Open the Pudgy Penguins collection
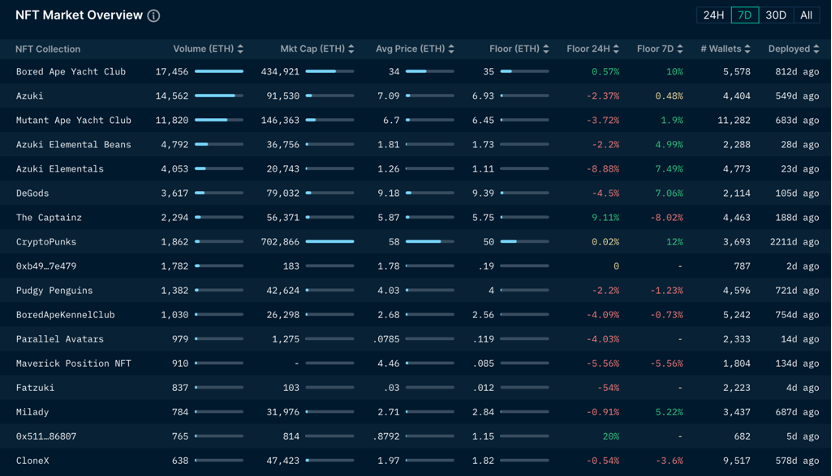Screen dimensions: 832x476 [54, 290]
